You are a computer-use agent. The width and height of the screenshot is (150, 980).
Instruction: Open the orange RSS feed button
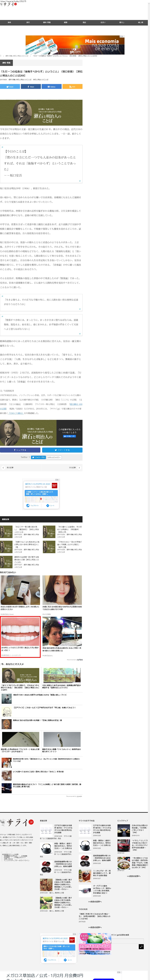pyautogui.click(x=72, y=87)
